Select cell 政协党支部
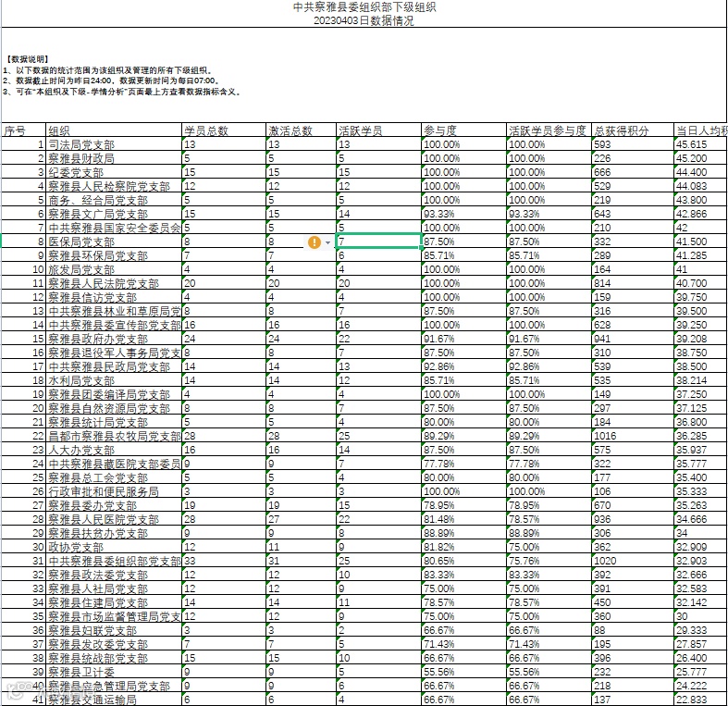The height and width of the screenshot is (706, 728). 114,547
